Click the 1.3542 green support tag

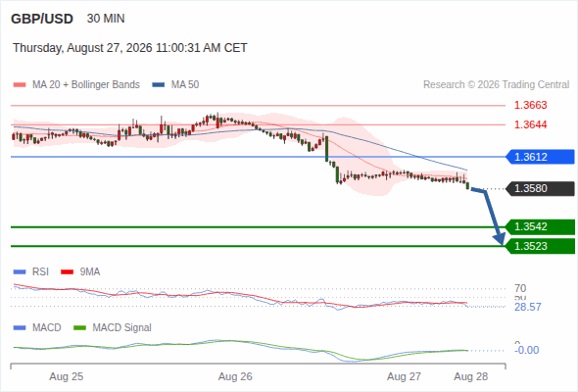click(x=540, y=226)
